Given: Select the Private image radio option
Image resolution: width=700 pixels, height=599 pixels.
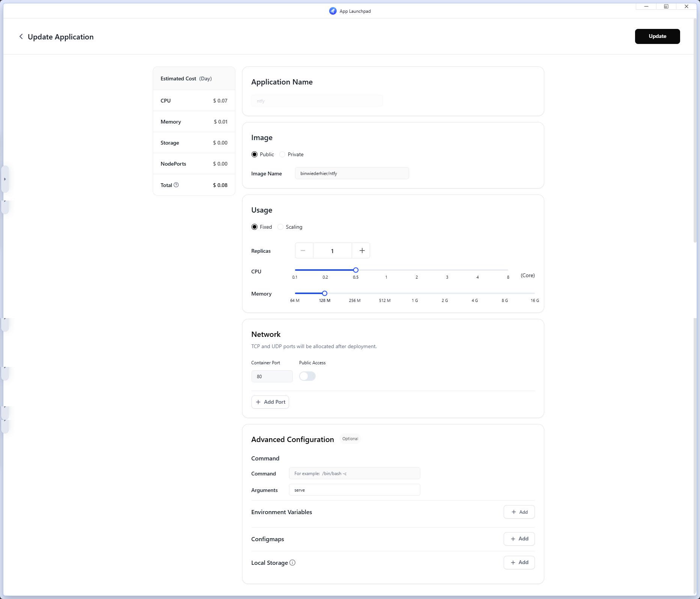Looking at the screenshot, I should (282, 154).
